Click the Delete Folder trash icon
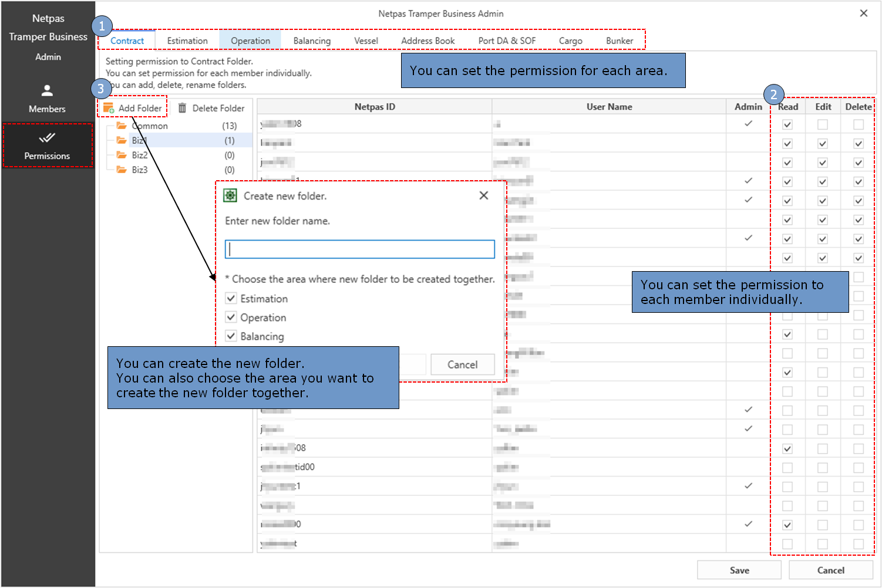 click(x=183, y=108)
